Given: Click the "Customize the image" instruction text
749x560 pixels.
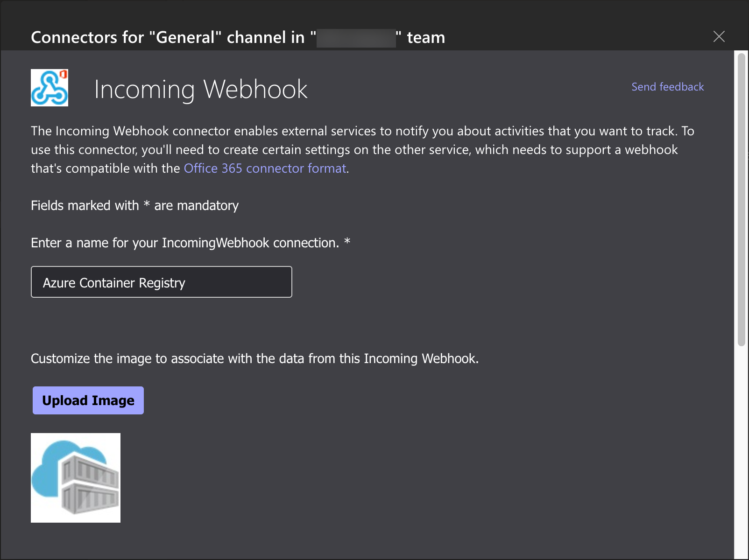Looking at the screenshot, I should [x=254, y=359].
